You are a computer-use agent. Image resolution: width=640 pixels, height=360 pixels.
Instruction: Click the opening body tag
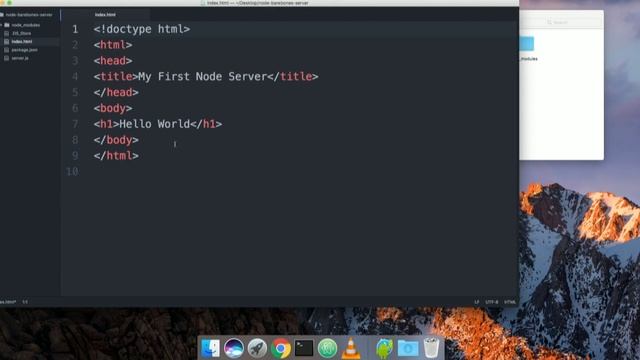coord(113,108)
